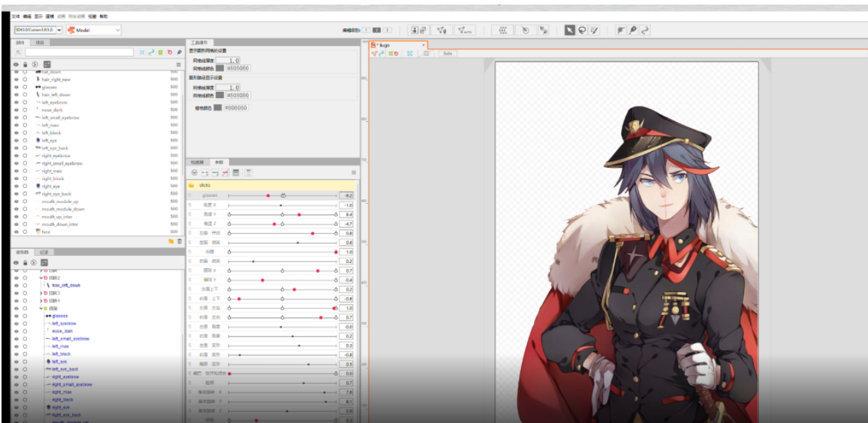Screen dimensions: 868x423
Task: Toggle the lock circle for left_eyebrow part
Action: click(x=25, y=103)
